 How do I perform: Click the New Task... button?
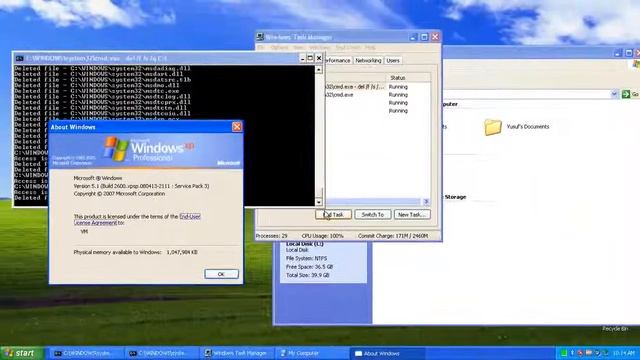[x=412, y=214]
